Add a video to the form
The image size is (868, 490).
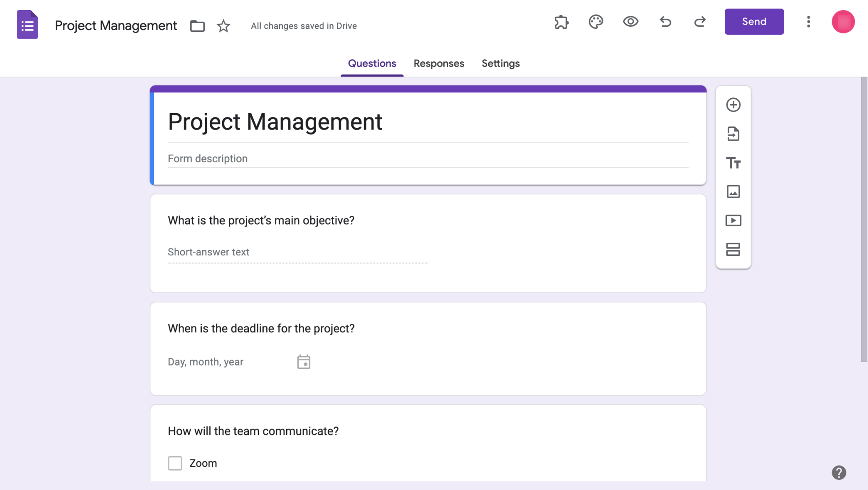click(733, 220)
